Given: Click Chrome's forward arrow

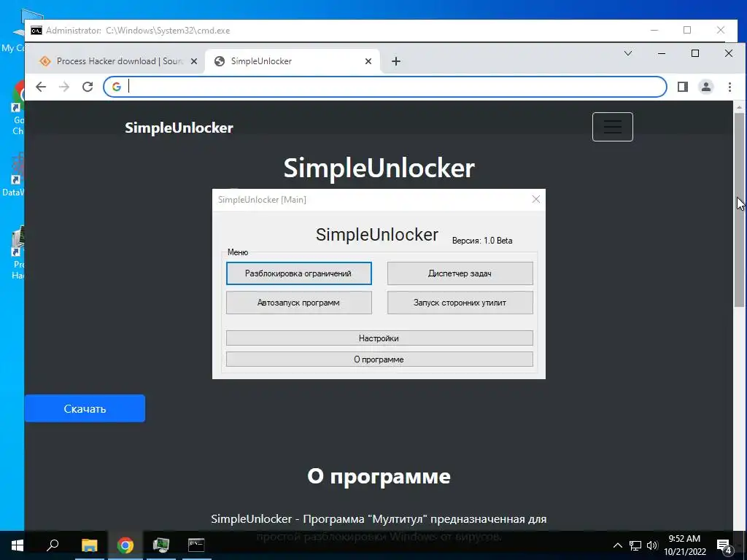Looking at the screenshot, I should pyautogui.click(x=64, y=87).
